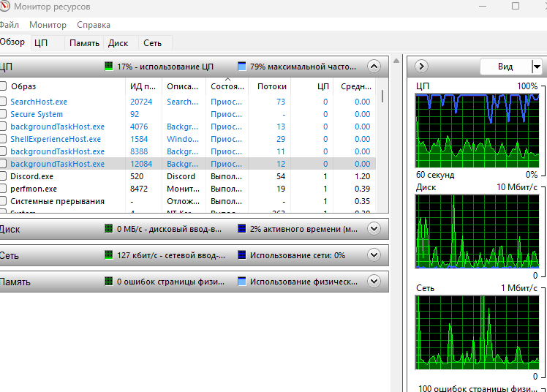Click the green CPU usage indicator square
This screenshot has height=392, width=547.
[109, 67]
